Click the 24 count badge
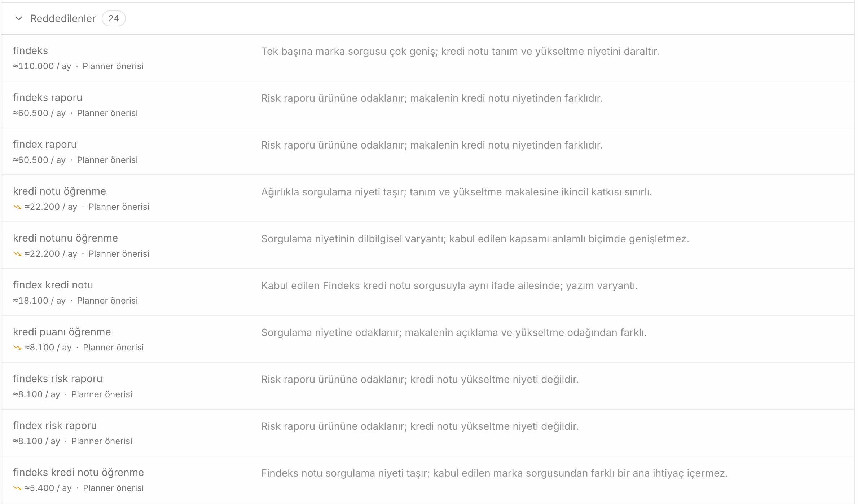This screenshot has height=504, width=857. [114, 18]
